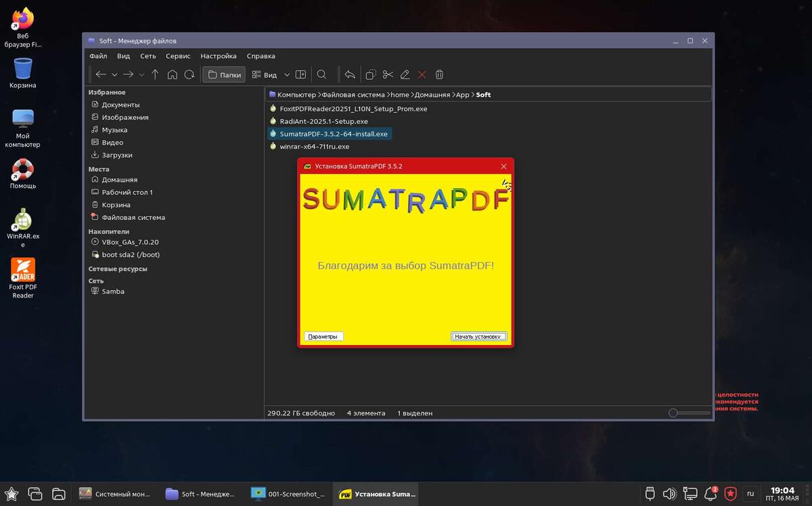The image size is (812, 506).
Task: Click the Параметры button in installer
Action: 323,336
